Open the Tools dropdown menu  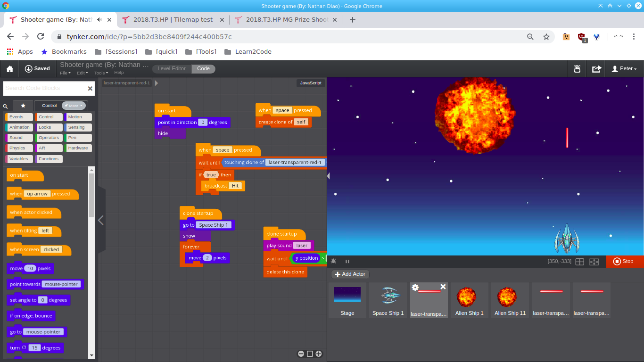coord(100,73)
